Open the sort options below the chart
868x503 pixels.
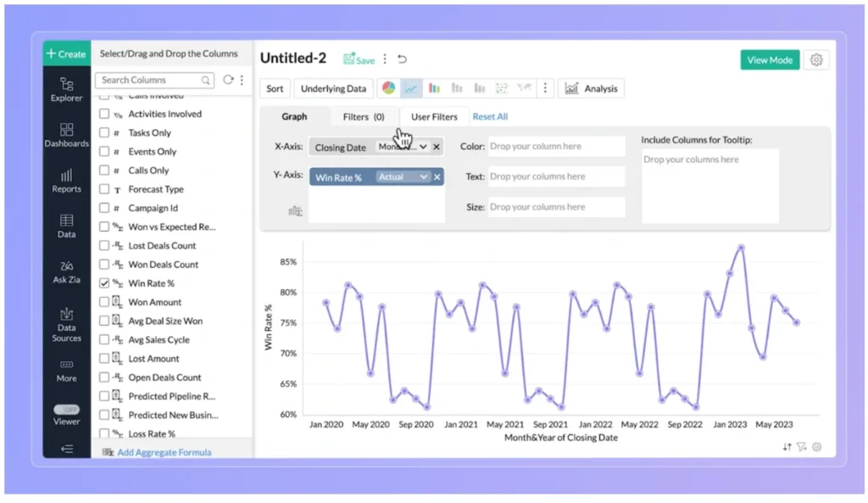(787, 447)
